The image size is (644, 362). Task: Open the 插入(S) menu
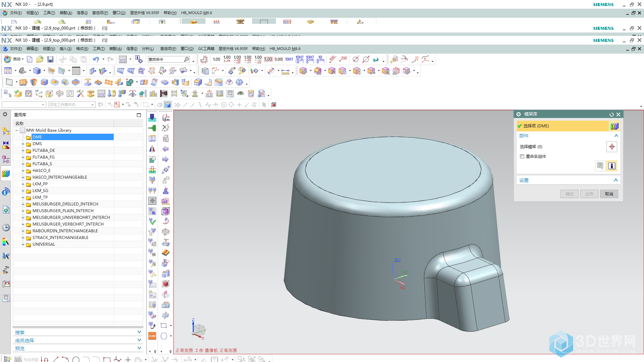[x=65, y=49]
